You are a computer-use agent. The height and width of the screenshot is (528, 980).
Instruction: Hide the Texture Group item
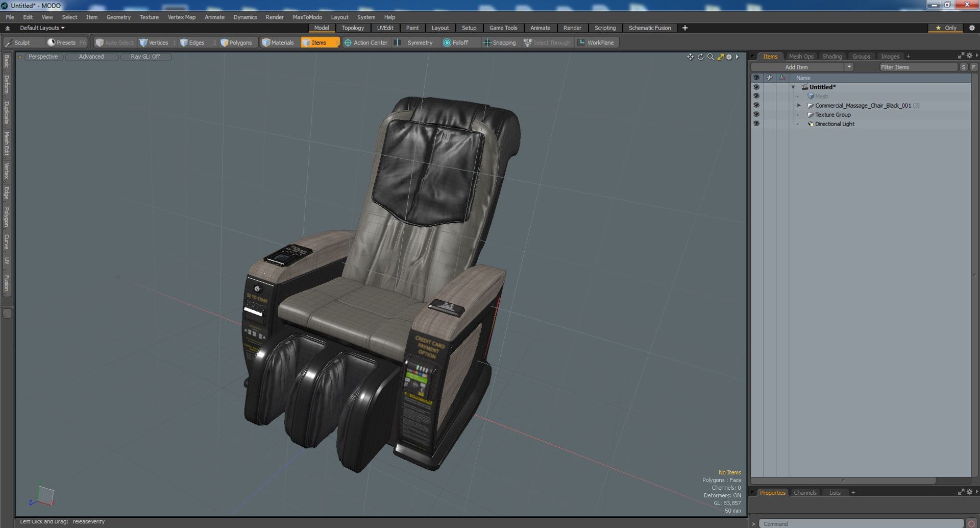pos(756,114)
